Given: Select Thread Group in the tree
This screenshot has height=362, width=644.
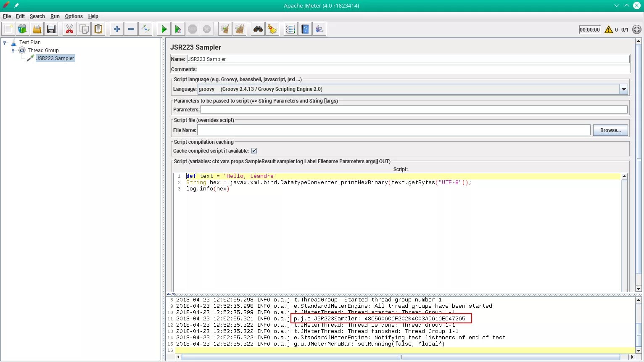Looking at the screenshot, I should (43, 50).
